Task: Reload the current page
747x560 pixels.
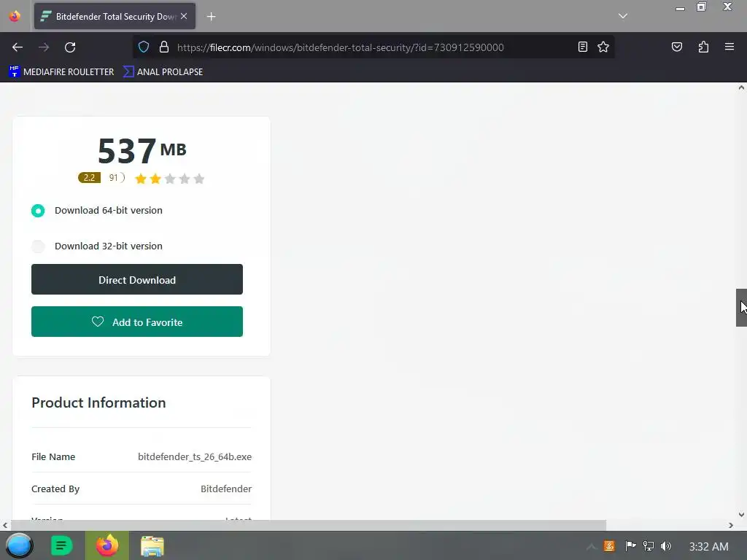Action: tap(70, 47)
